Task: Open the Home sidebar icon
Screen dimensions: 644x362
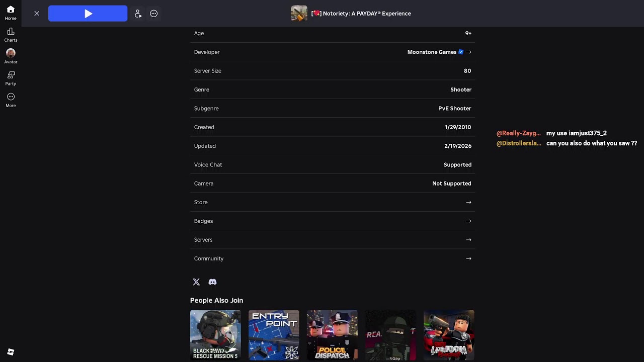Action: coord(11,13)
